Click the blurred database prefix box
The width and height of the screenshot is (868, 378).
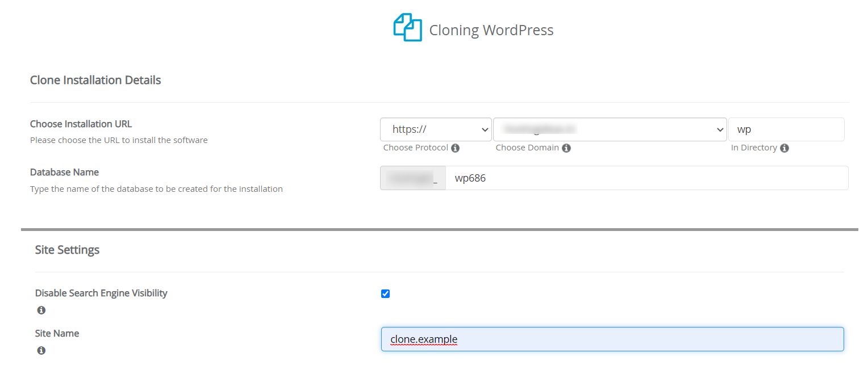coord(413,178)
